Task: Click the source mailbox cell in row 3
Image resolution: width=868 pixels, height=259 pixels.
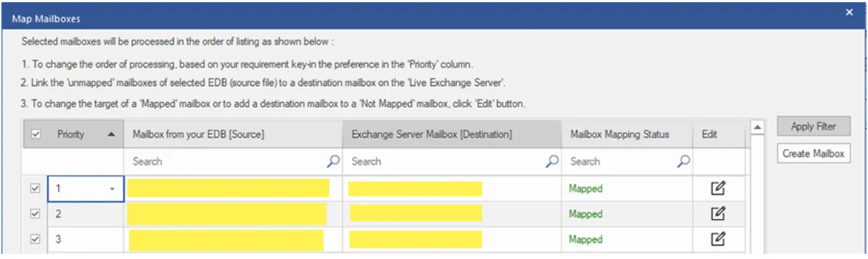Action: click(x=234, y=240)
